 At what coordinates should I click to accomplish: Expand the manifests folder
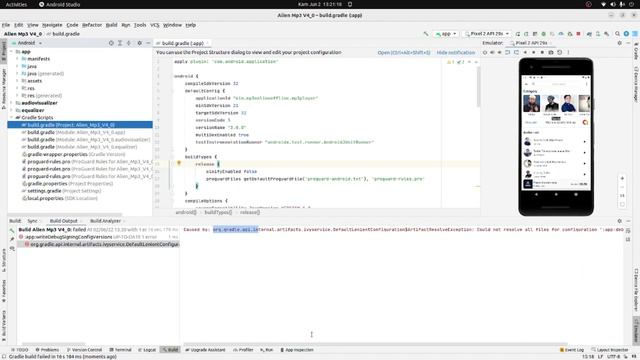tap(17, 59)
